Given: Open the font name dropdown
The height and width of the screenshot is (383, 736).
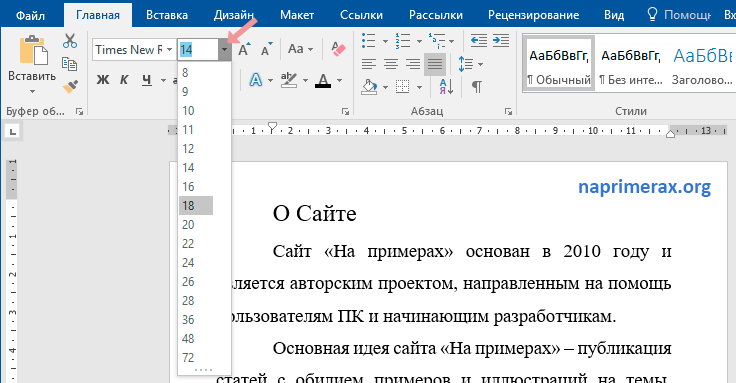Looking at the screenshot, I should pos(169,49).
